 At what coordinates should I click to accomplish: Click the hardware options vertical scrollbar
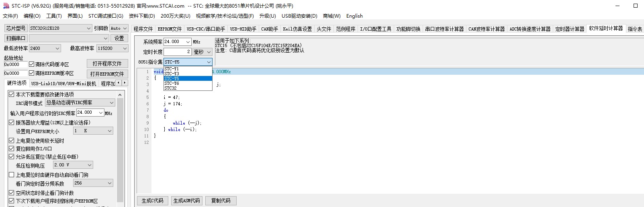[120, 150]
